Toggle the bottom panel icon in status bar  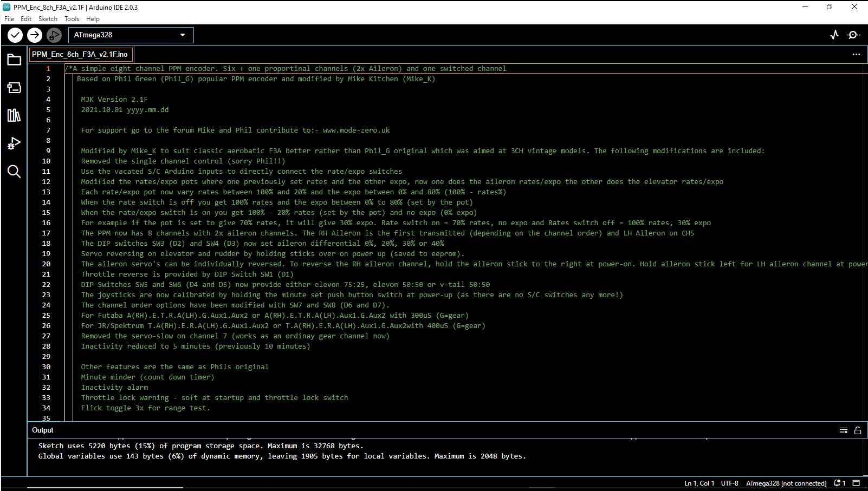click(856, 483)
